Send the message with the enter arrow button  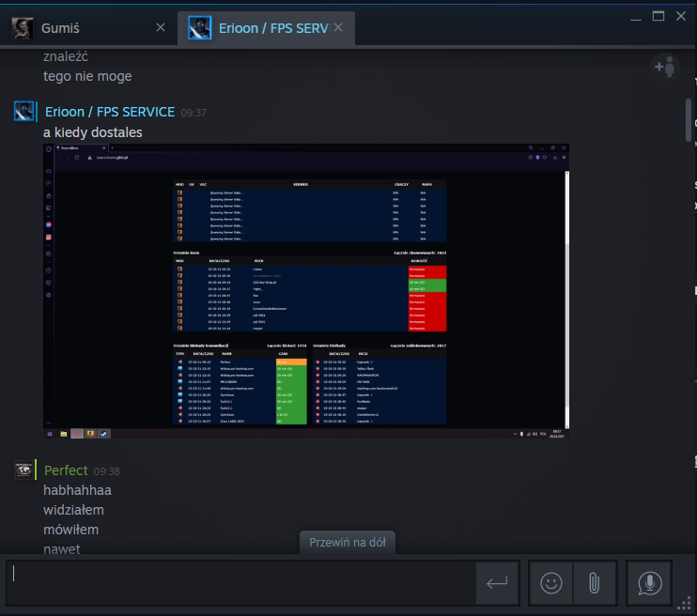[x=497, y=583]
